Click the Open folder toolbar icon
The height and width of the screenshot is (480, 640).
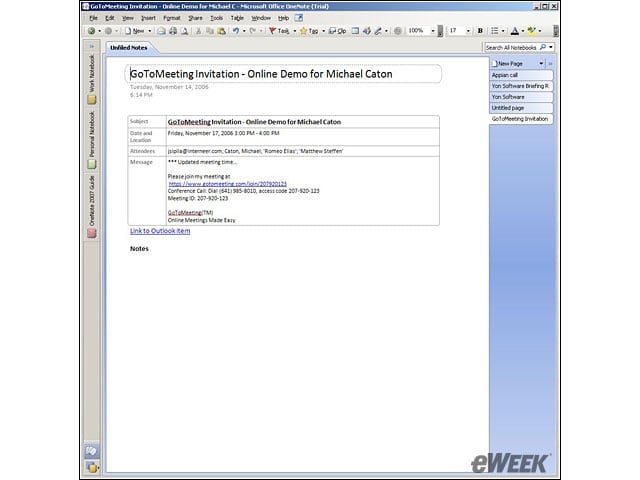[x=162, y=31]
